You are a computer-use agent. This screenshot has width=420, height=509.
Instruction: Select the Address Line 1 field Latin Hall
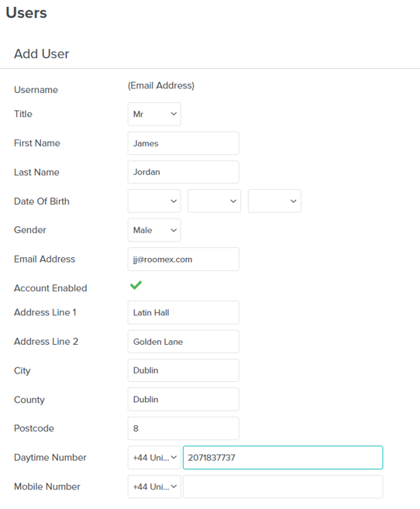184,313
